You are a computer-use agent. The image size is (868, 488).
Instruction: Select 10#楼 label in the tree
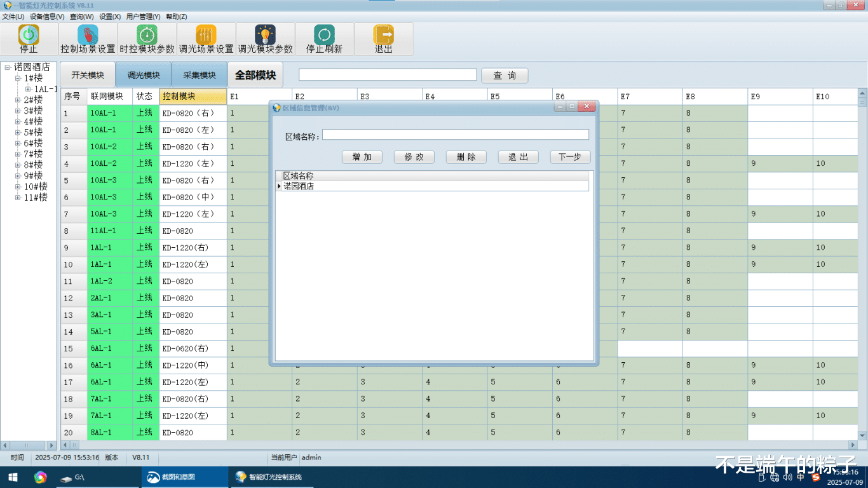coord(36,186)
